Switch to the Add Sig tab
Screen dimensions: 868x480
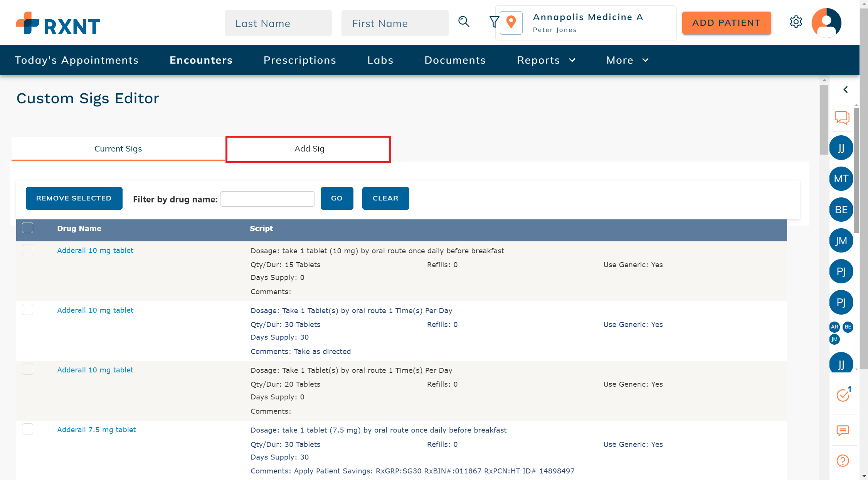(309, 149)
